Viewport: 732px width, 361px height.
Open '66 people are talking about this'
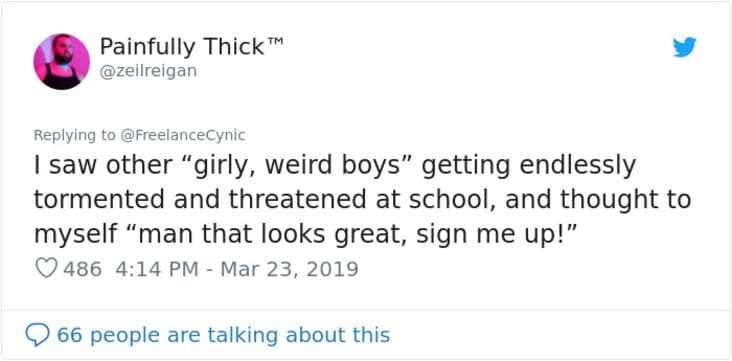tap(223, 335)
